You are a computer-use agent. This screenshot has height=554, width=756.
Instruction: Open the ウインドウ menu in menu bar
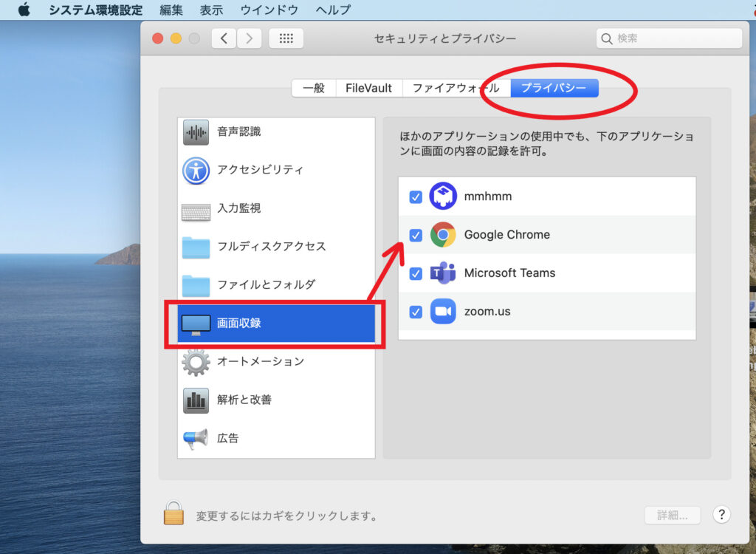click(269, 10)
